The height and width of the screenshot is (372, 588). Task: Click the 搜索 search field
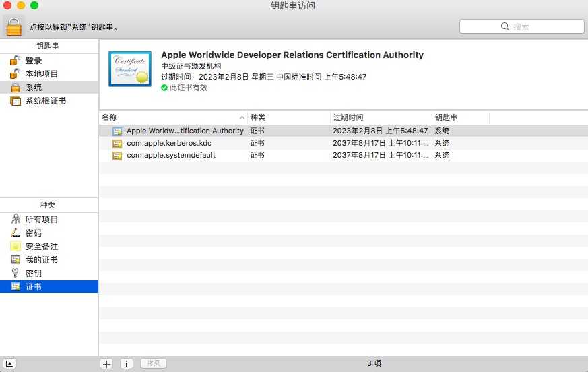coord(521,26)
